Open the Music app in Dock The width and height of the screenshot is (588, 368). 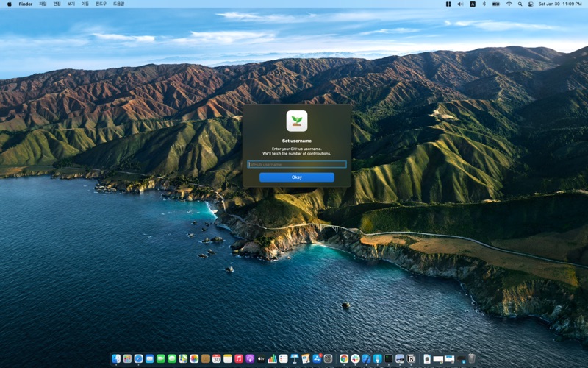pyautogui.click(x=239, y=358)
